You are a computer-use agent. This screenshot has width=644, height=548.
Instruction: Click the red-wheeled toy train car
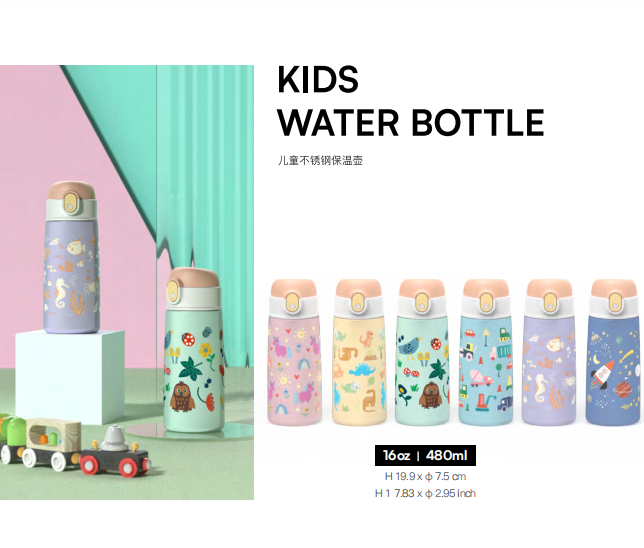click(115, 453)
